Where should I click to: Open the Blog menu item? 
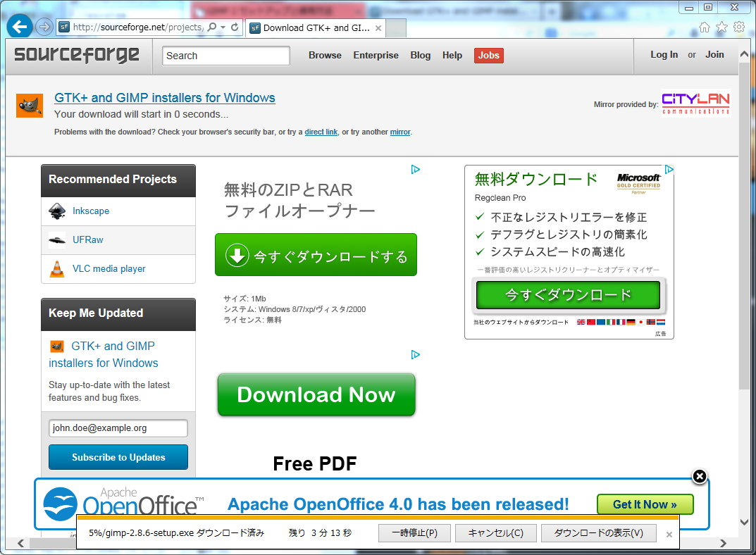click(421, 56)
